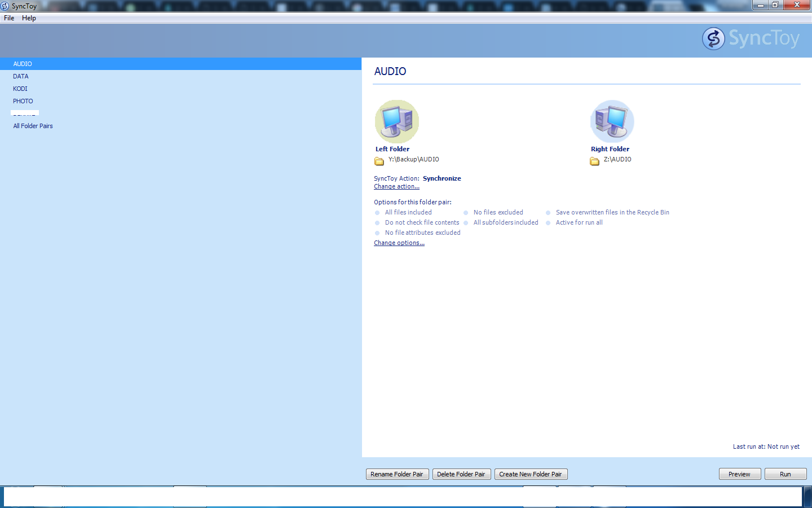The height and width of the screenshot is (508, 812).
Task: Click the Preview button
Action: 740,474
